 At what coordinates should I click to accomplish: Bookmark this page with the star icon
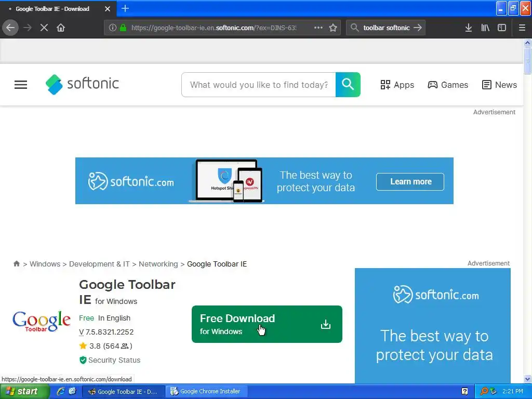click(x=333, y=28)
